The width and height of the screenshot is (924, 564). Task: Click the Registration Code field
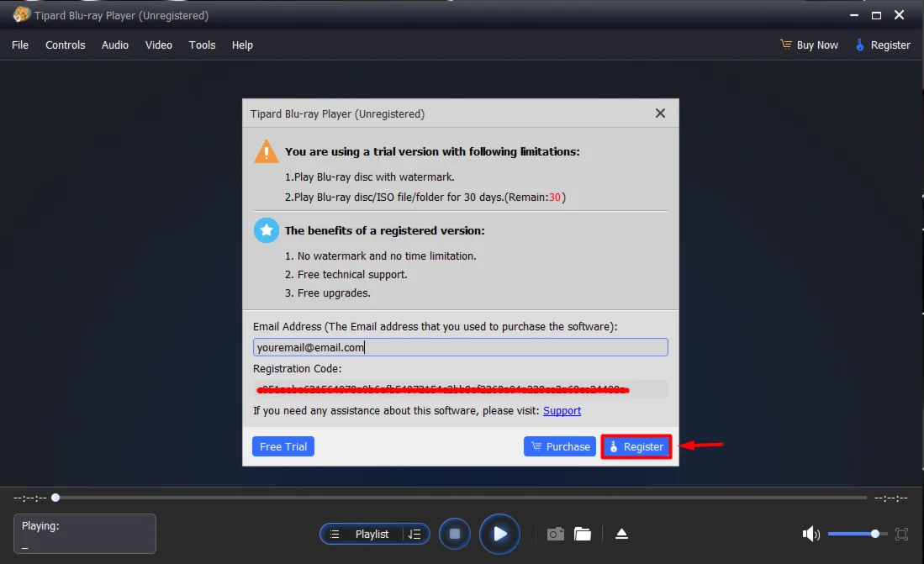coord(460,389)
